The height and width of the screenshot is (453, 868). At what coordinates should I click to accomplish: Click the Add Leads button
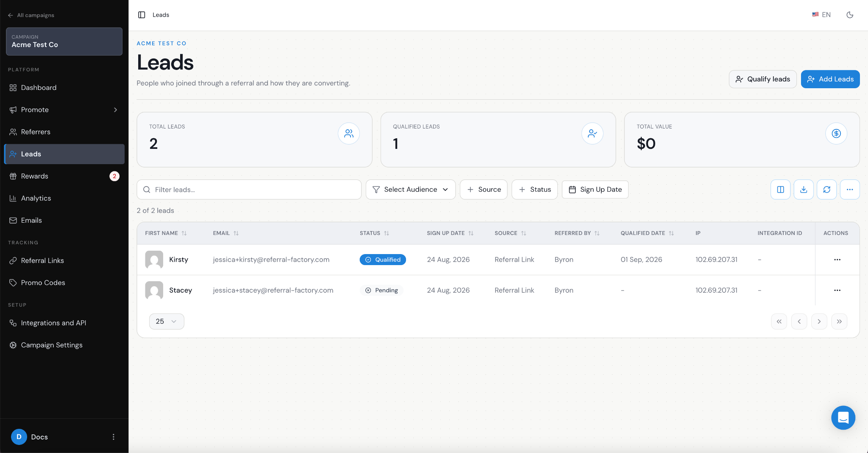830,79
